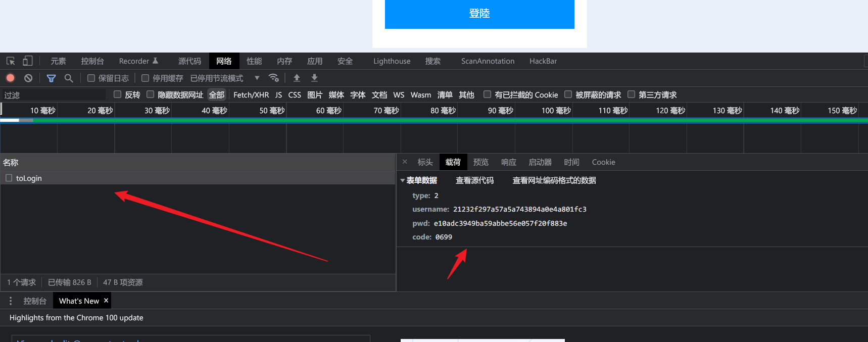Screen dimensions: 868x342
Task: Close the What's New drawer tab
Action: (106, 300)
